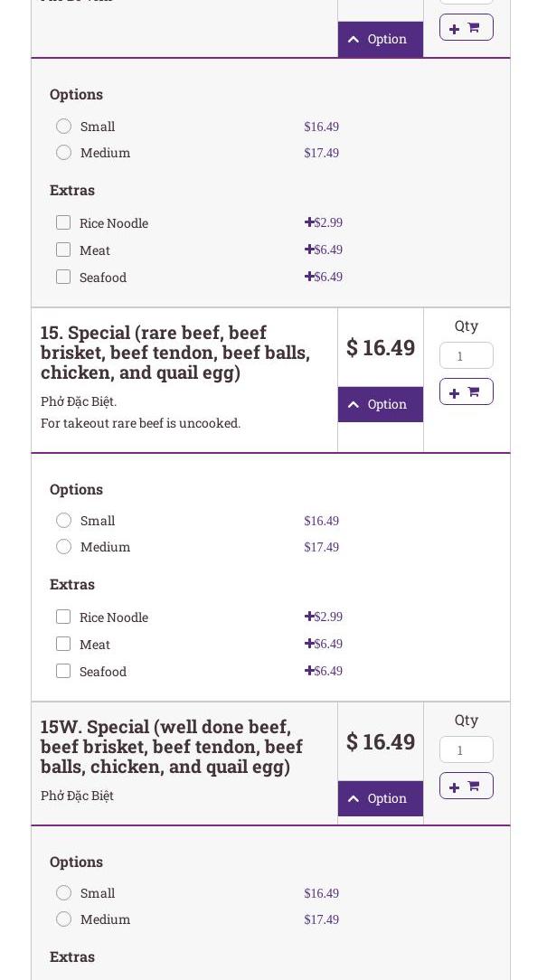547x980 pixels.
Task: Choose Medium size for 15W. Special
Action: (x=63, y=919)
